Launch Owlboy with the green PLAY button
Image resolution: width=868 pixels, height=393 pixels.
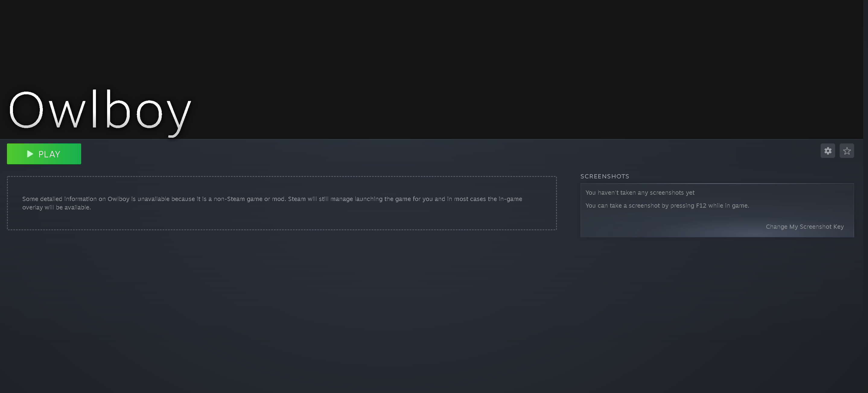(x=44, y=154)
